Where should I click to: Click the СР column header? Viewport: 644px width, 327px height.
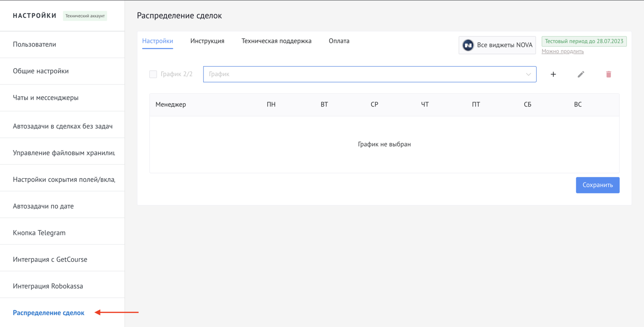375,105
